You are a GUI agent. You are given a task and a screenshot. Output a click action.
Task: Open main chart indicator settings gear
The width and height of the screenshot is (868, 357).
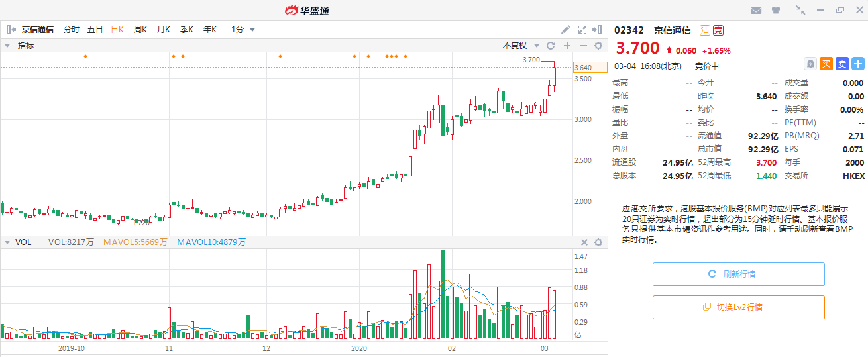pyautogui.click(x=598, y=46)
